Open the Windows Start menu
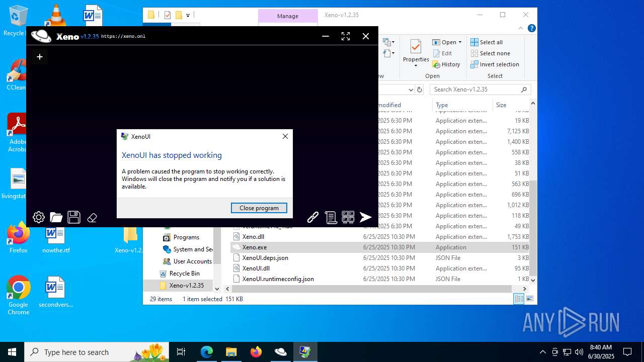 (12, 352)
